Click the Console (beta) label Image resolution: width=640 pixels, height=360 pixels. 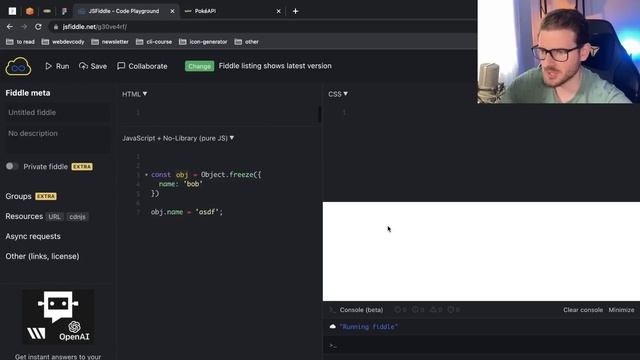361,310
